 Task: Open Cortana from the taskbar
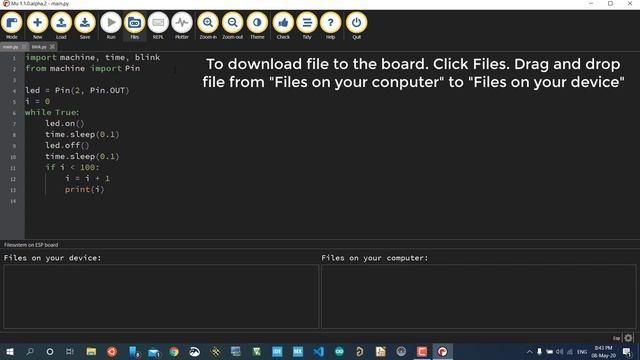pos(50,351)
